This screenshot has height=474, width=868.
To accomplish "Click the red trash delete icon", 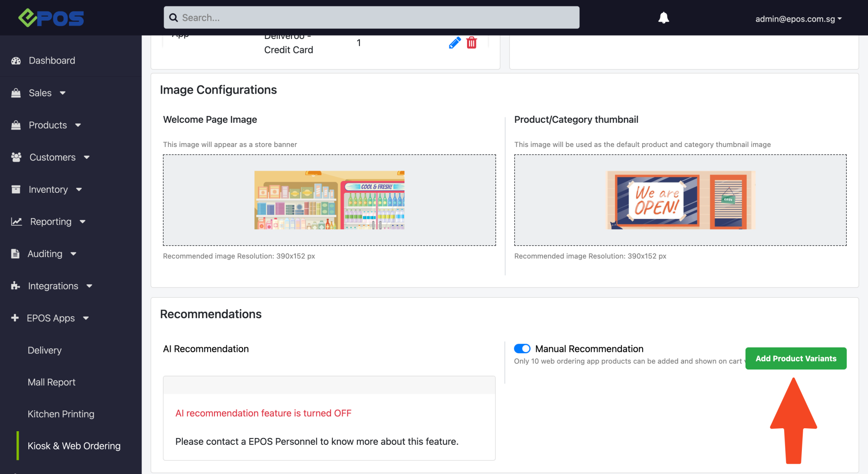I will coord(472,42).
